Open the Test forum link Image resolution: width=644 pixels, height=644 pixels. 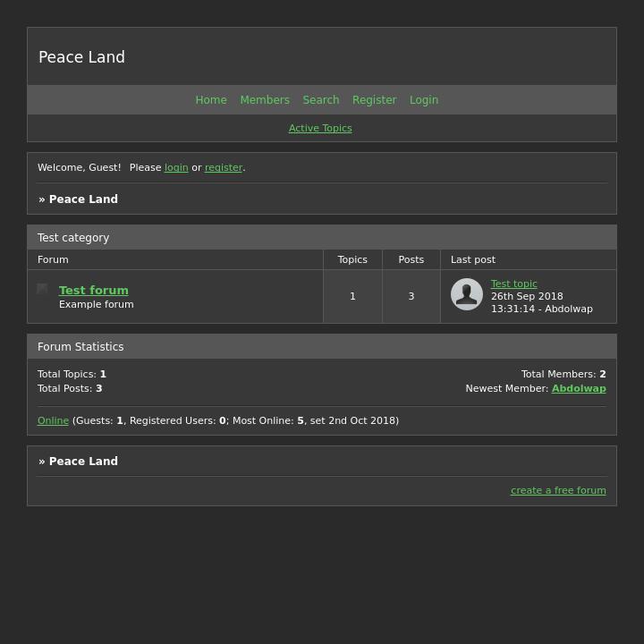click(x=94, y=291)
